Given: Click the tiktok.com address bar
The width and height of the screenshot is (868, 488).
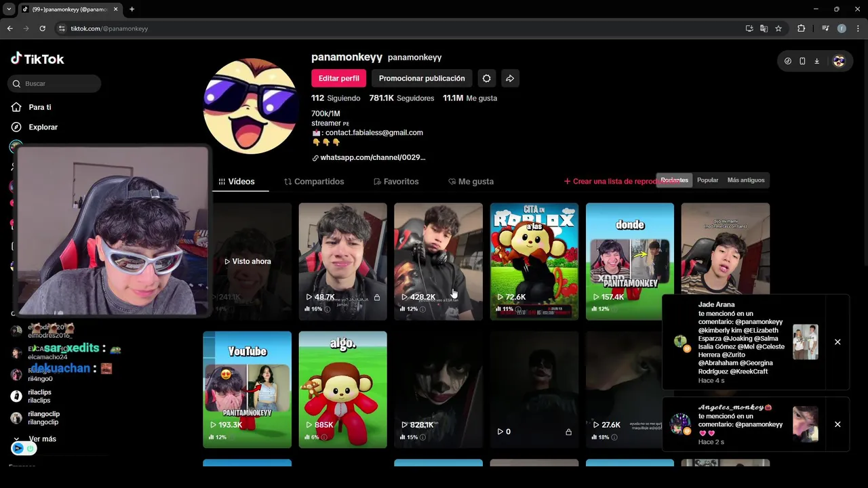Looking at the screenshot, I should pyautogui.click(x=400, y=28).
